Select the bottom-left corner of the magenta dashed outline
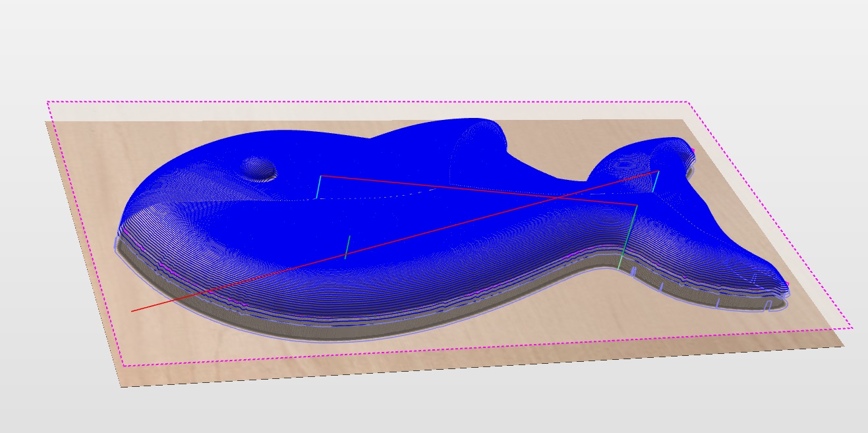Screen dimensions: 868x433 tap(123, 365)
